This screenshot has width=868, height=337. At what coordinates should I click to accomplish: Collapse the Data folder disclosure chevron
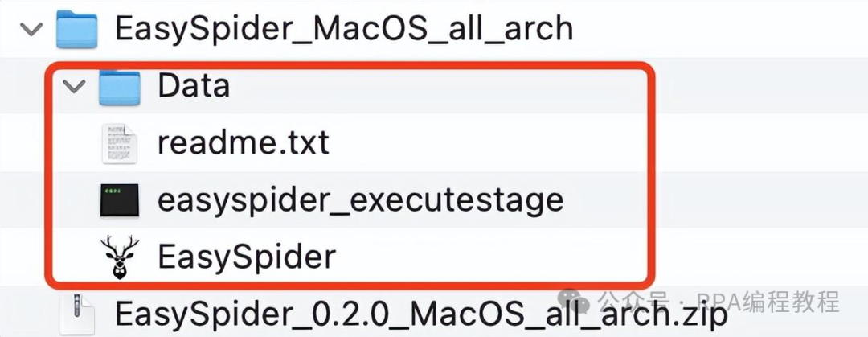74,86
